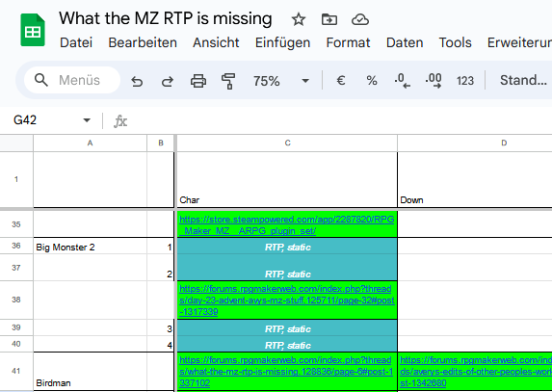The height and width of the screenshot is (392, 552).
Task: Undo the last action
Action: pyautogui.click(x=137, y=81)
